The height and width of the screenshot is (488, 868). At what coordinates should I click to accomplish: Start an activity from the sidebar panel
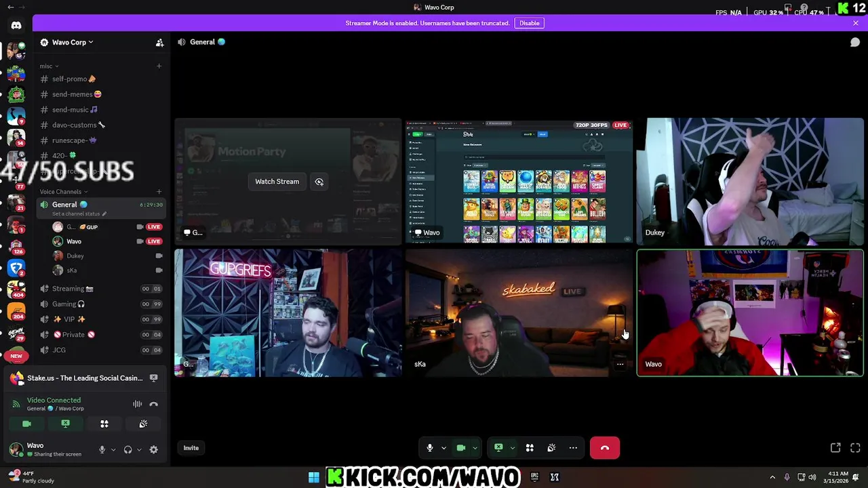(104, 424)
